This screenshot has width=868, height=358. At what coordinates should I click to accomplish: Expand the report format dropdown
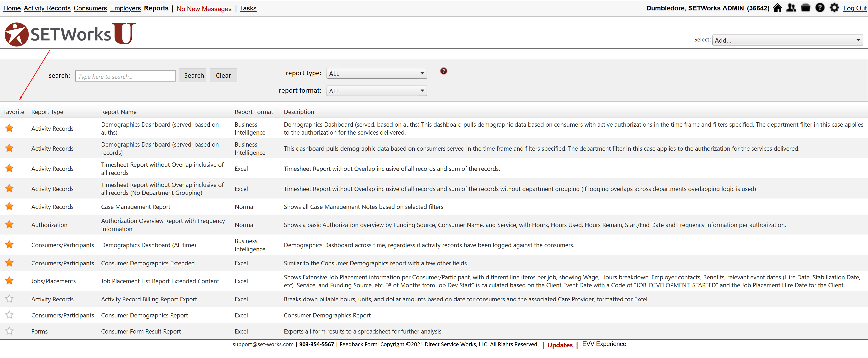[376, 91]
